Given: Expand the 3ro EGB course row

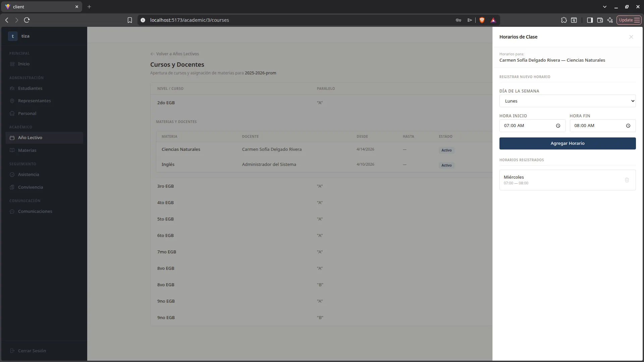Looking at the screenshot, I should pos(321,186).
